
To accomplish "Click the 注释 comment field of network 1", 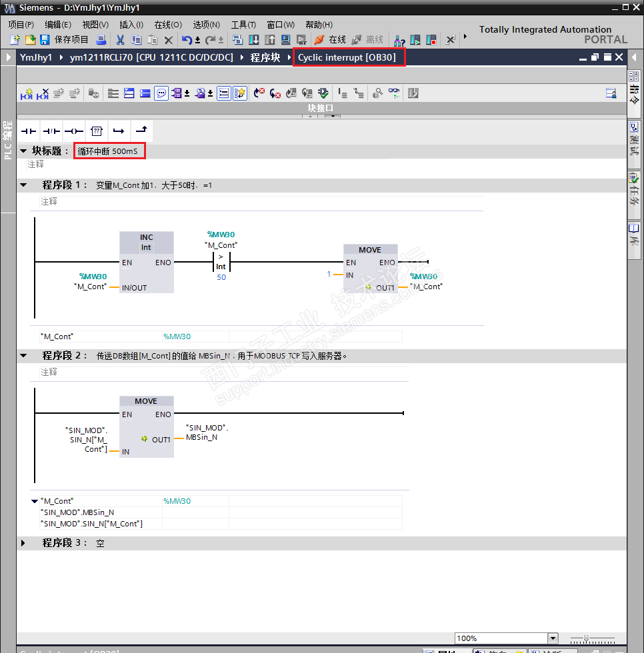I will pos(261,201).
